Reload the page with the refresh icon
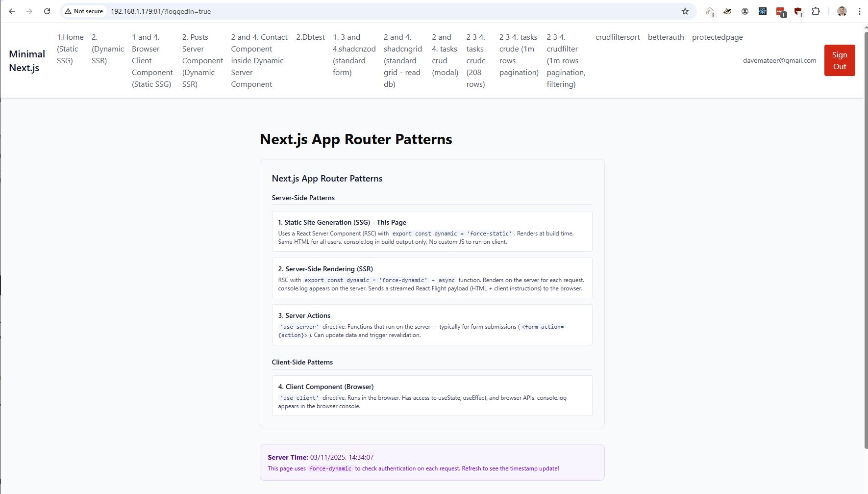Screen dimensions: 868x494 pyautogui.click(x=47, y=11)
